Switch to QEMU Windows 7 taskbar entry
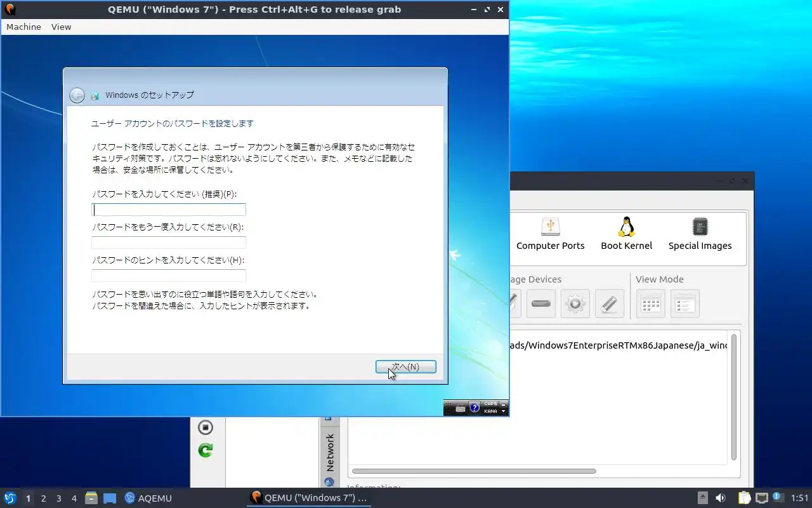 309,498
